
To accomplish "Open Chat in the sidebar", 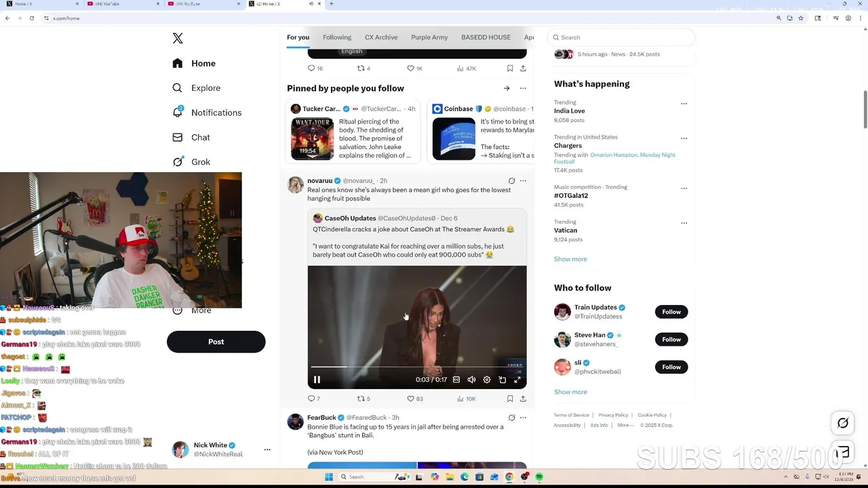I will point(191,137).
